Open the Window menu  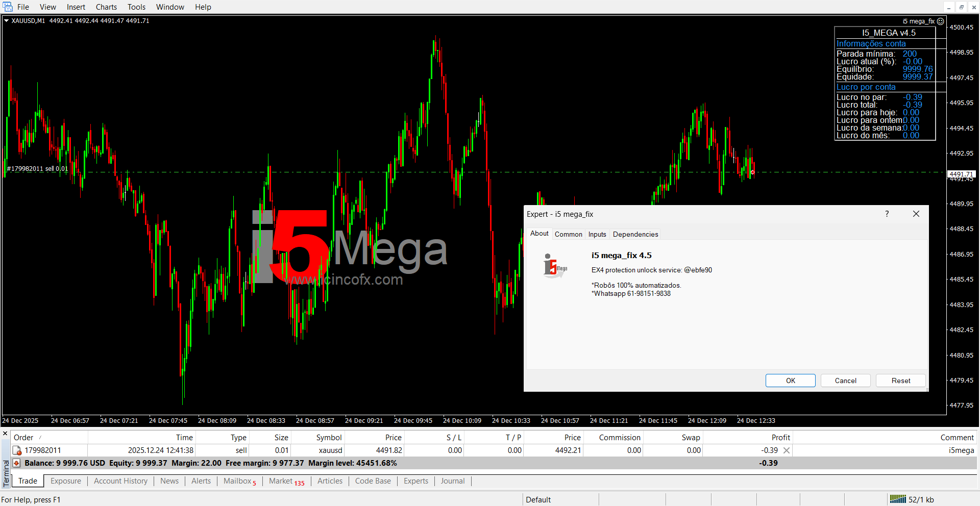point(170,7)
